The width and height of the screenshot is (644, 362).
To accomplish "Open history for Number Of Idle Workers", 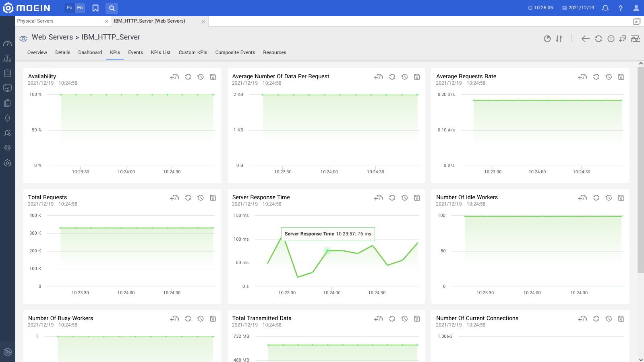I will coord(609,198).
